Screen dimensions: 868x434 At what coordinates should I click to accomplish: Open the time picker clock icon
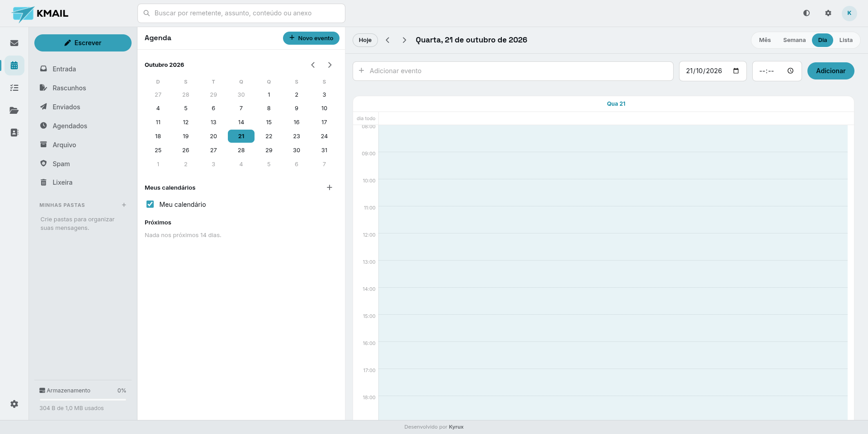(x=790, y=71)
